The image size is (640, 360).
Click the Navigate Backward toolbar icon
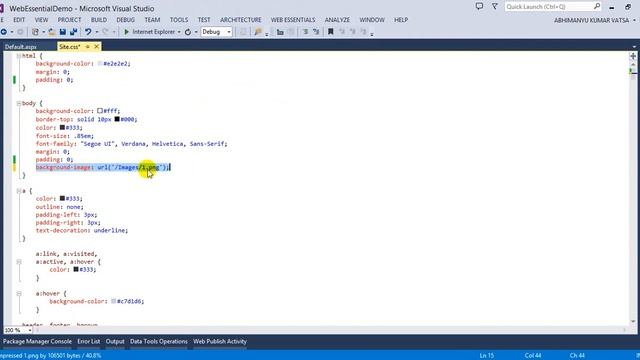pyautogui.click(x=3, y=32)
